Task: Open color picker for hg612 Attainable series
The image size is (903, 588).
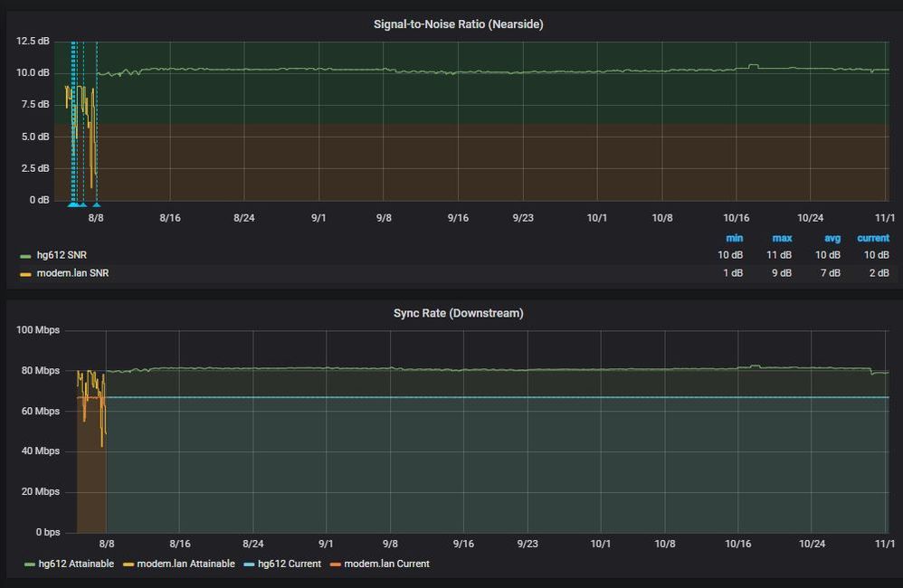Action: [30, 564]
